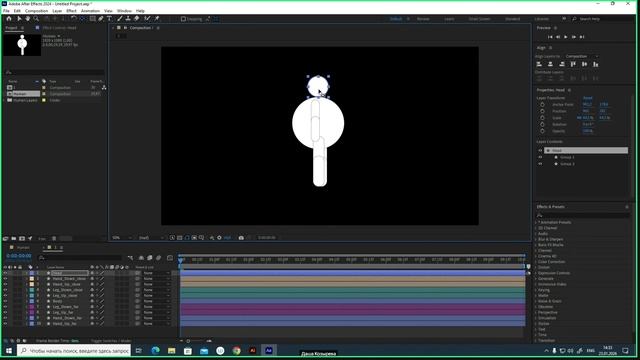Open the Layer menu

[57, 11]
